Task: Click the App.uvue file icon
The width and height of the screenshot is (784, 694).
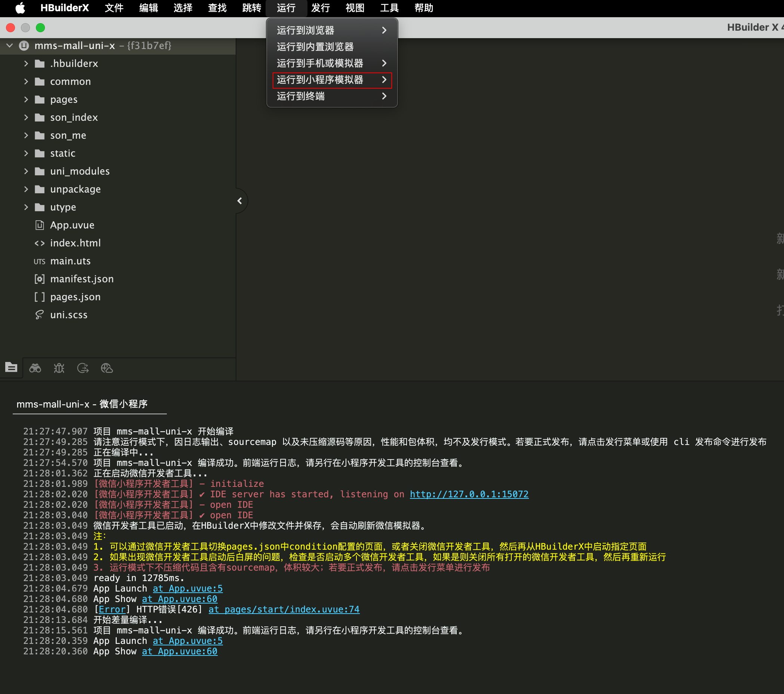Action: click(40, 225)
